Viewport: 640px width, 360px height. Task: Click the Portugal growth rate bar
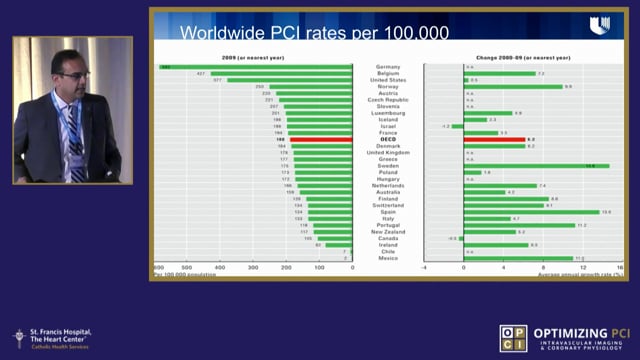(519, 225)
